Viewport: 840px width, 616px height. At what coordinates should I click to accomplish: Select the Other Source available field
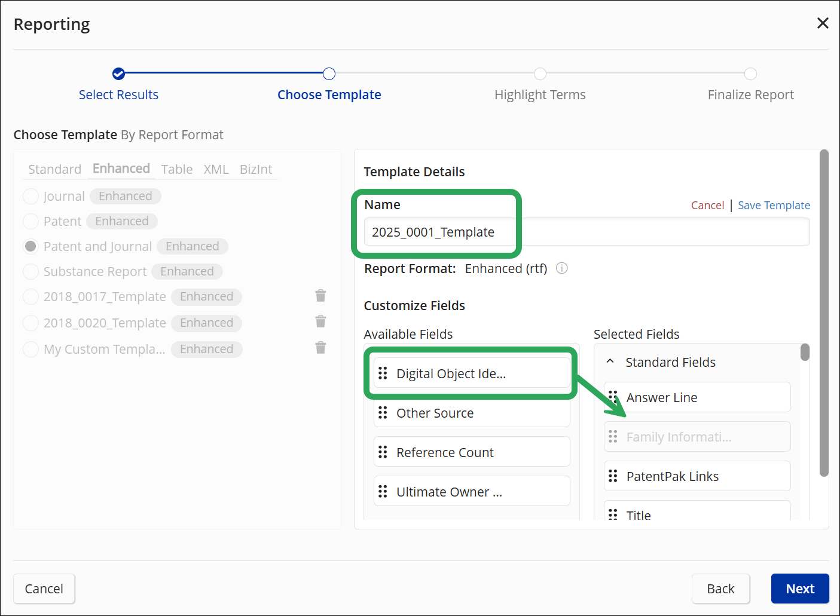coord(472,413)
